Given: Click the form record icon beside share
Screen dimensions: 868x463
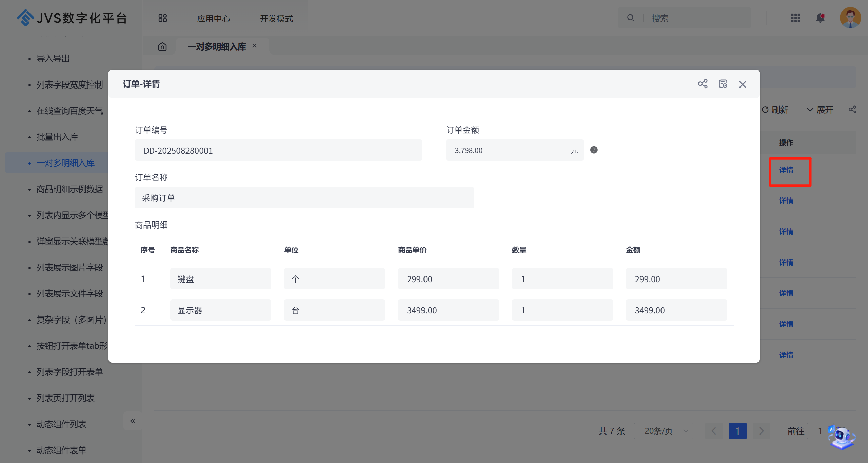Looking at the screenshot, I should [x=723, y=84].
